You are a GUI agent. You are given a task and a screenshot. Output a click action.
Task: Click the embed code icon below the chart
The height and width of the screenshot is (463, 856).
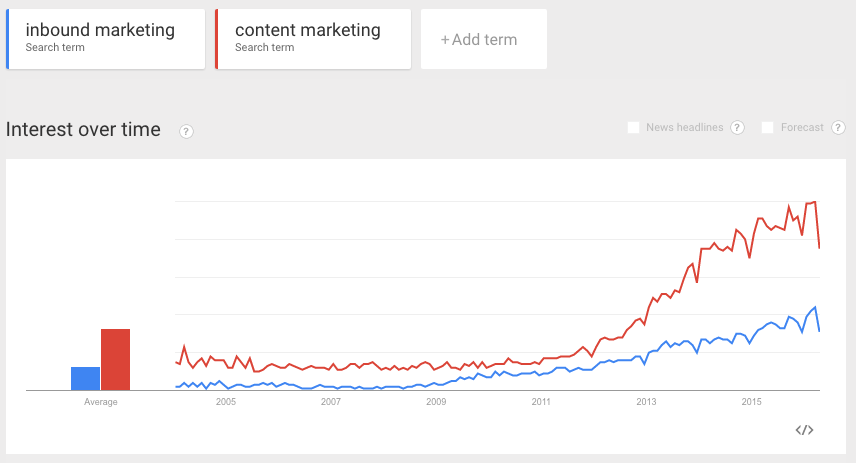tap(804, 430)
